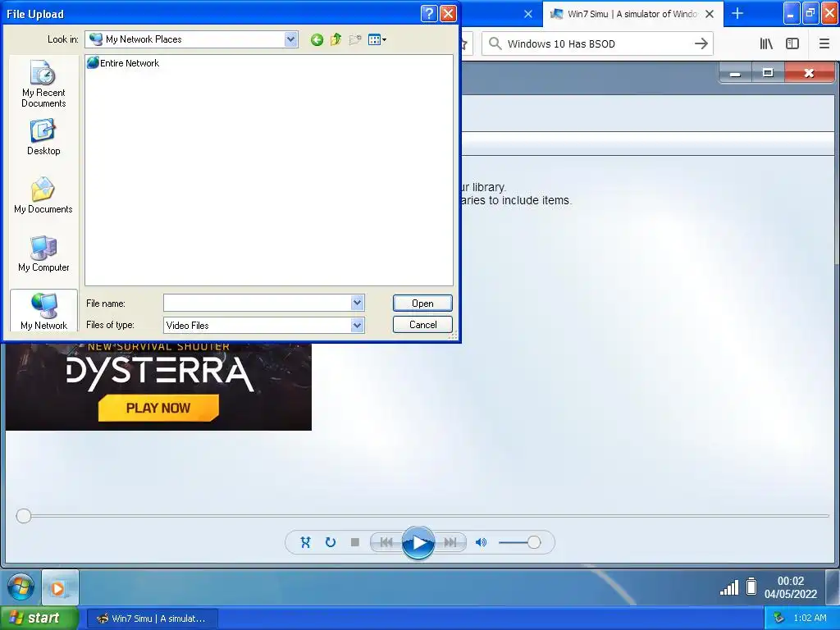Click the search go arrow
The image size is (840, 630).
pyautogui.click(x=701, y=44)
